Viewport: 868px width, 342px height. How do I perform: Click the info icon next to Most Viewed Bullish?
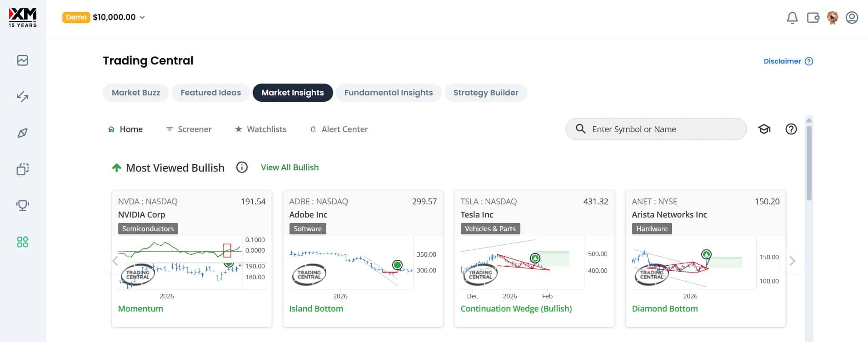242,167
